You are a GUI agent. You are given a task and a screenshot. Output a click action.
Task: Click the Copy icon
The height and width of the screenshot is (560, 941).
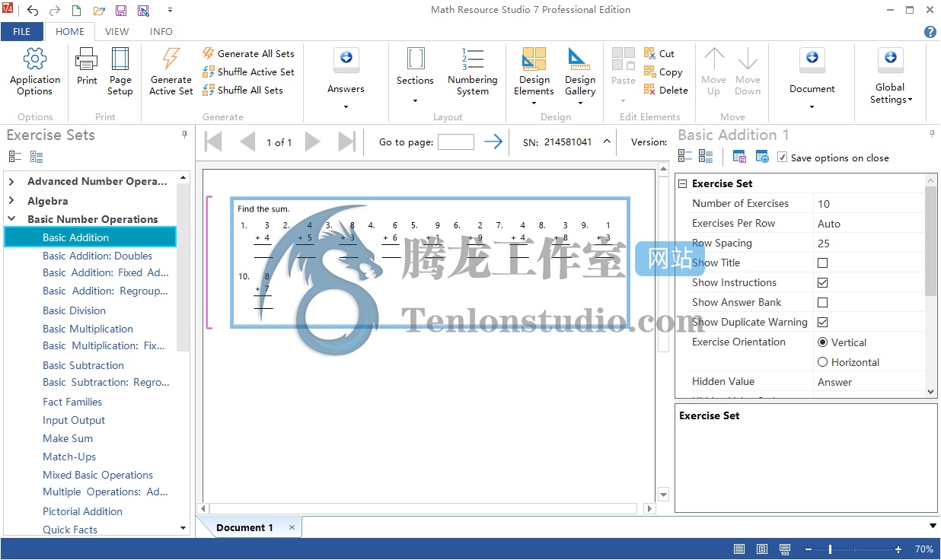(649, 72)
